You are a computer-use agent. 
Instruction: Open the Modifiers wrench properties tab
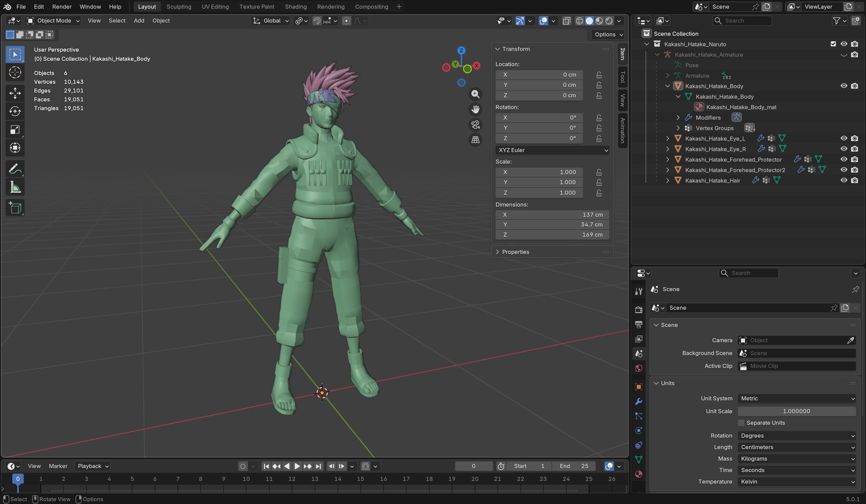coord(639,401)
